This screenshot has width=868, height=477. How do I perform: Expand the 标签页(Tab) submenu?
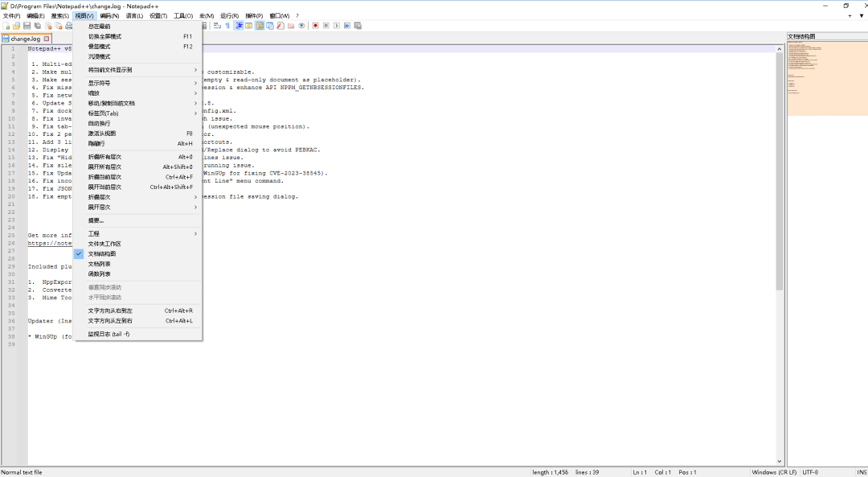click(x=138, y=113)
